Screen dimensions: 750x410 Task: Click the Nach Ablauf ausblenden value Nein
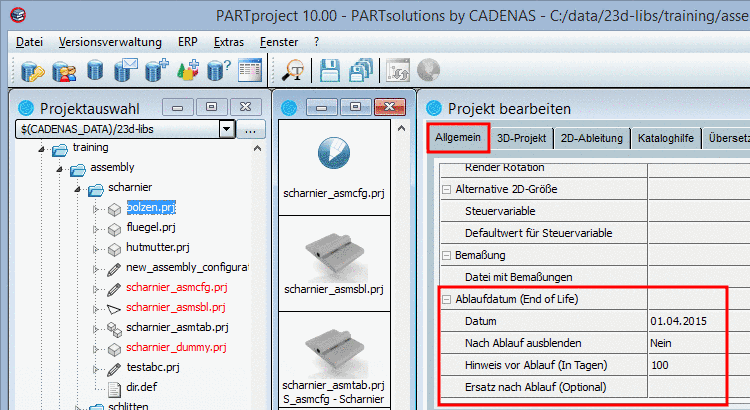pos(661,344)
